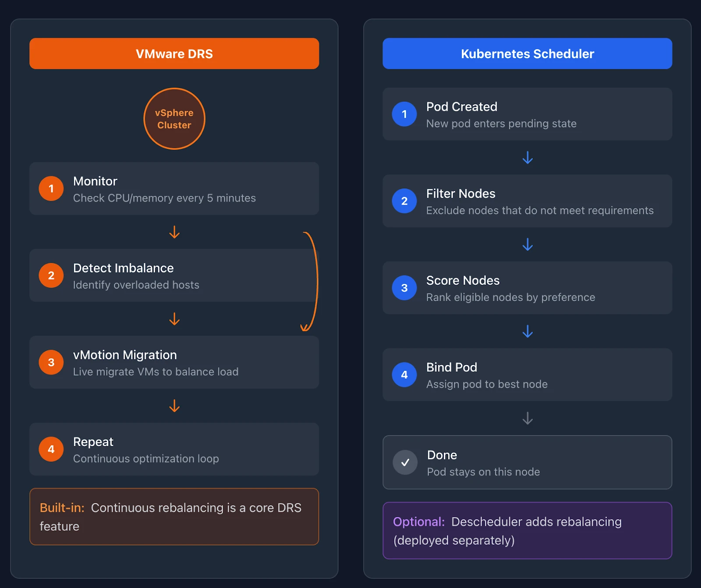Switch to the VMware DRS header

click(174, 53)
